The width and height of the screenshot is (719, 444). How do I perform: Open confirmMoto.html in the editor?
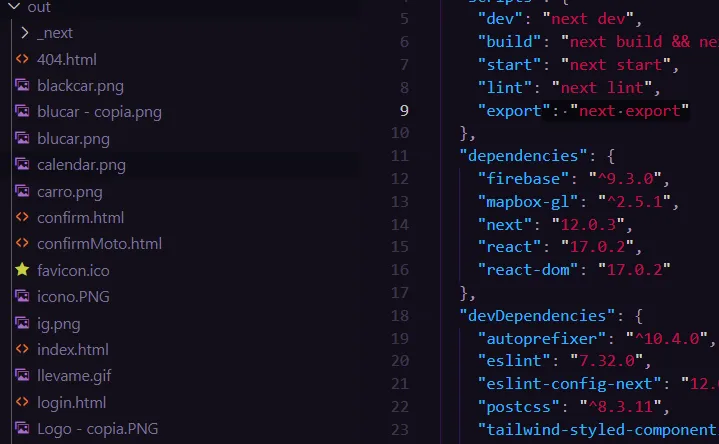click(99, 244)
